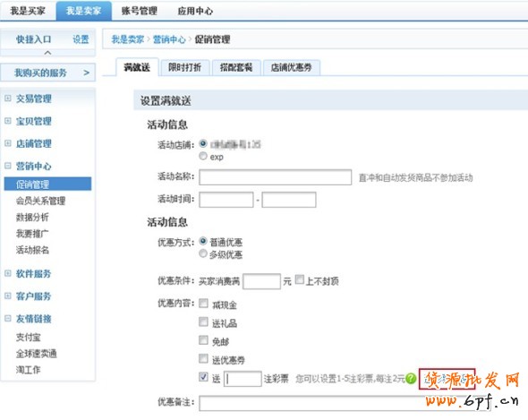528x420 pixels.
Task: Select the 我是卖家 top tab
Action: 83,11
